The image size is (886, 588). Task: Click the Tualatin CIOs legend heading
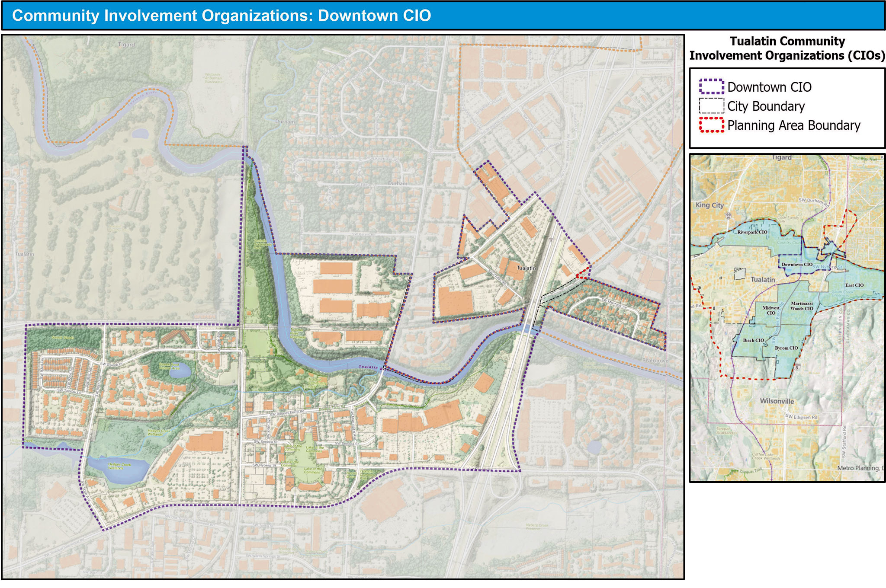click(x=787, y=48)
